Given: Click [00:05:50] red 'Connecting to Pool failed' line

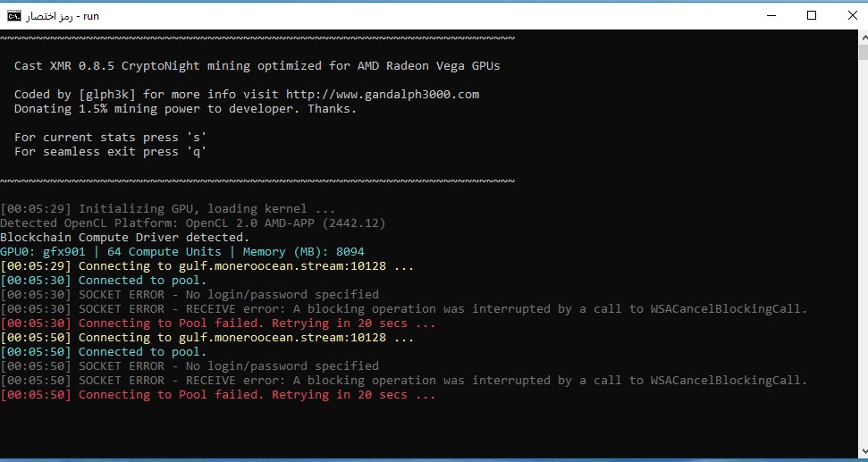Looking at the screenshot, I should pos(217,395).
